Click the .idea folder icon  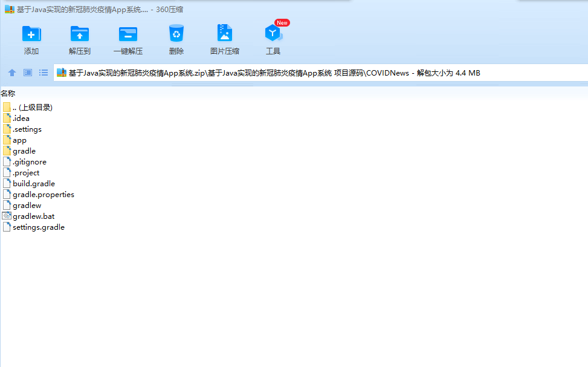(x=7, y=119)
